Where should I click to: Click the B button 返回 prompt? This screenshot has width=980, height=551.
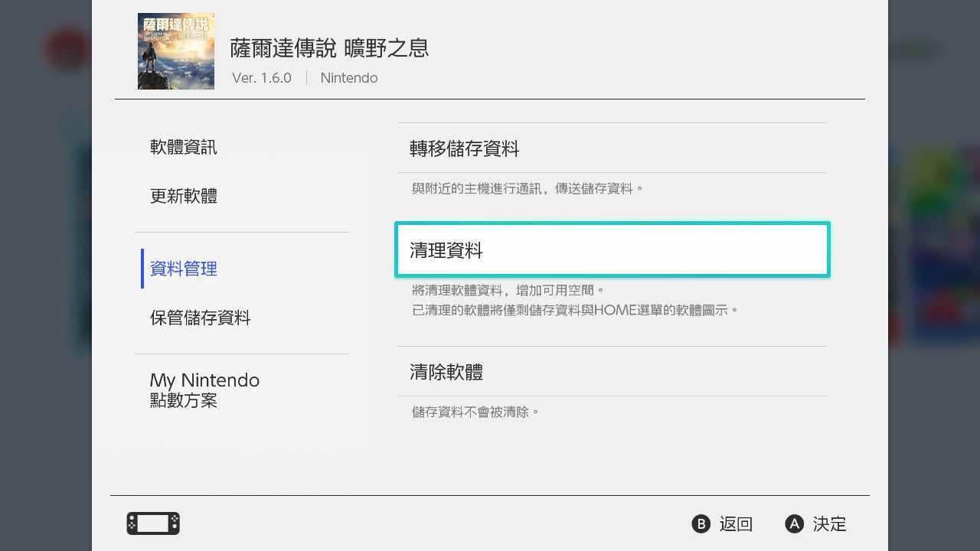point(723,524)
